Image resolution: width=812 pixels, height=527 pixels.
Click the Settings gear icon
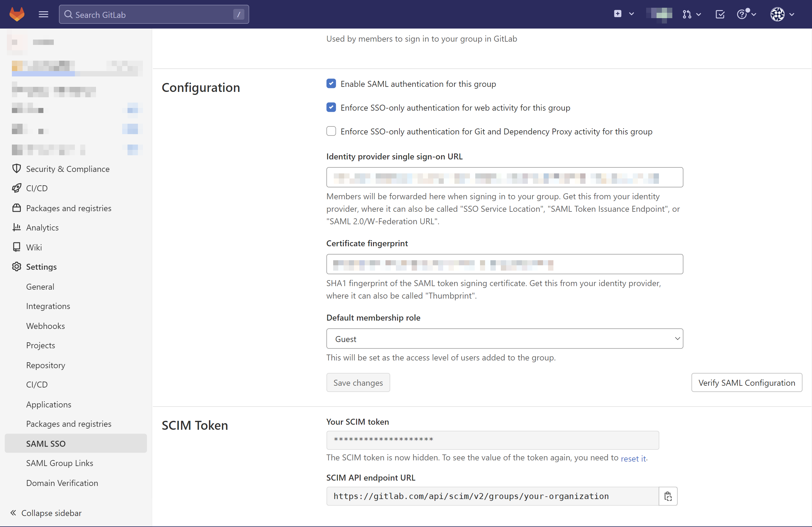[16, 266]
